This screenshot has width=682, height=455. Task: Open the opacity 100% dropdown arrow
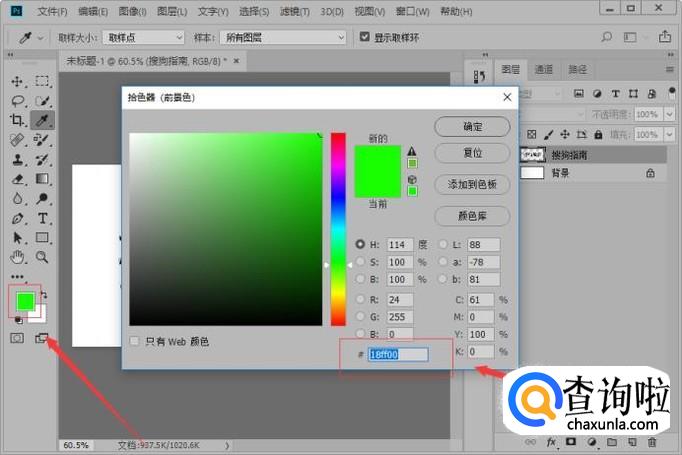(x=669, y=114)
